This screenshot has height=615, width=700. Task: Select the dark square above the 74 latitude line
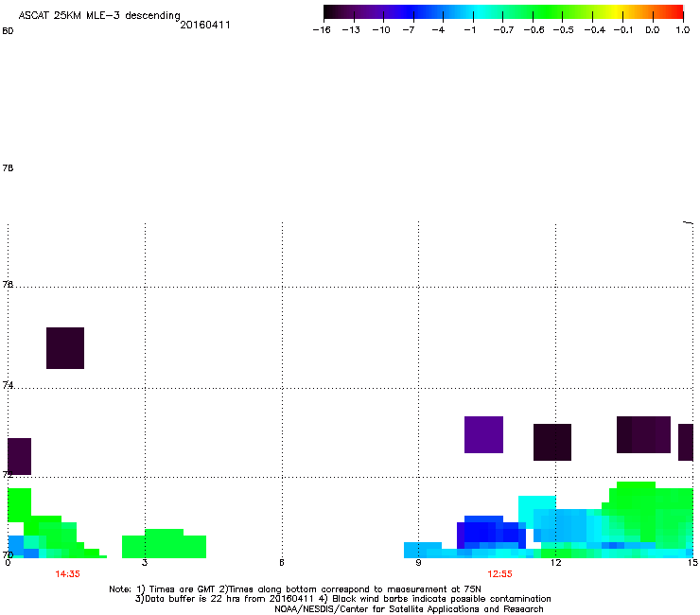pyautogui.click(x=65, y=348)
